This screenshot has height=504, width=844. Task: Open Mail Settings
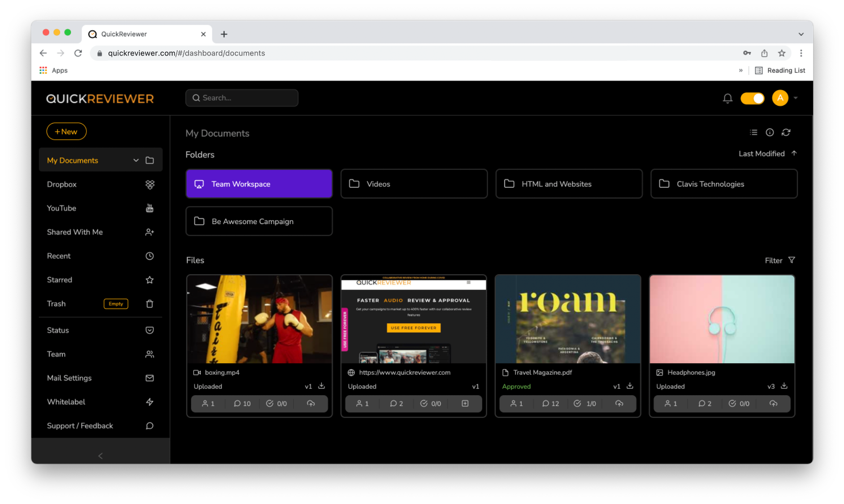[x=100, y=378]
